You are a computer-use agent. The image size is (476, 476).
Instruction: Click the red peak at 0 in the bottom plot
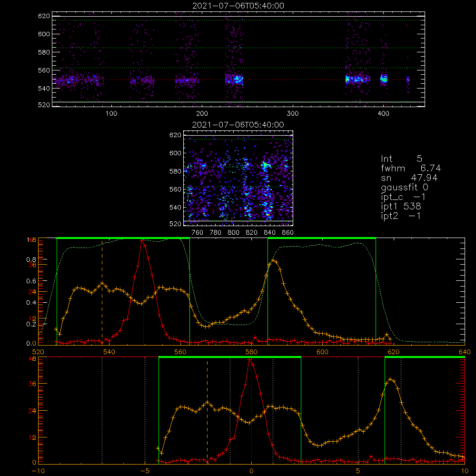(x=250, y=360)
